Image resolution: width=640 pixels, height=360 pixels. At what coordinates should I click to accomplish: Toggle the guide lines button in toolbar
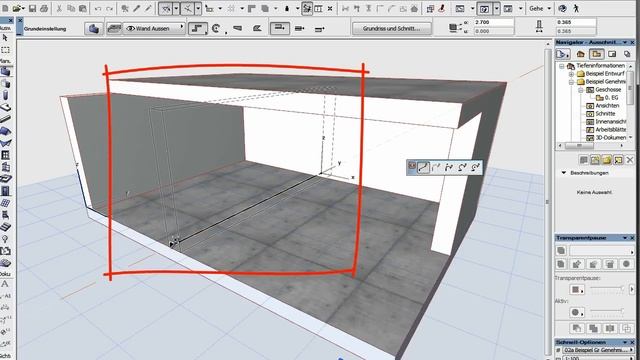coord(165,8)
